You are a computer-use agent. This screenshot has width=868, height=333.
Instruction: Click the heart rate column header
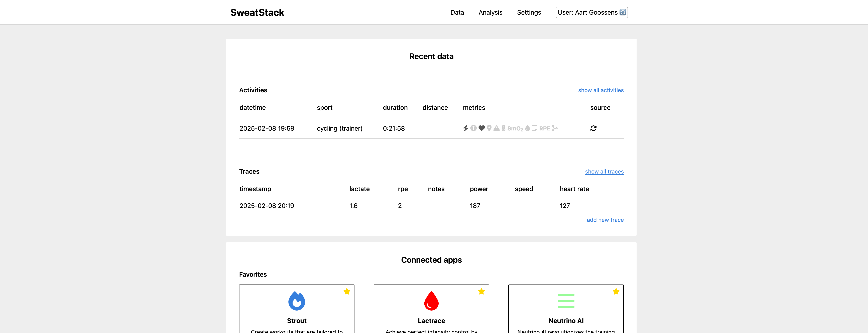tap(574, 189)
